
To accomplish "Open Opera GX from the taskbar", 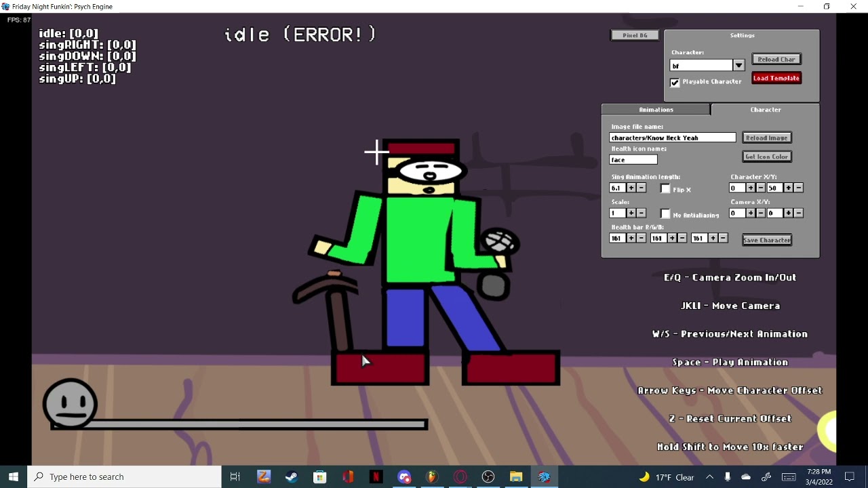I will click(x=460, y=476).
